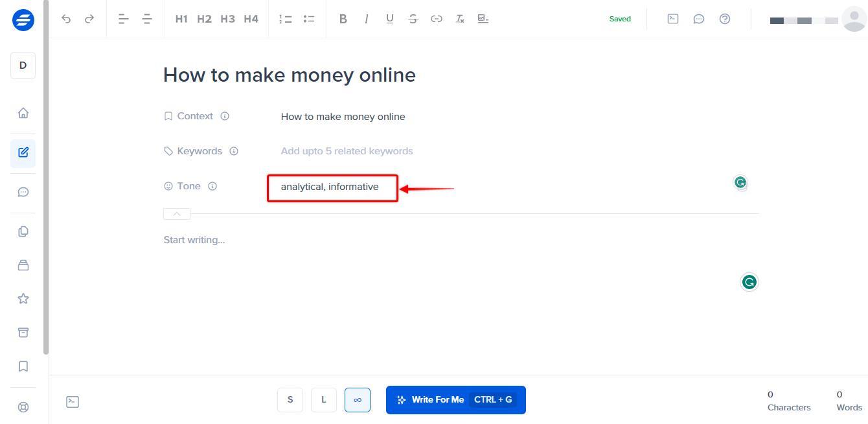Open the editor pencil icon in sidebar
This screenshot has height=424, width=868.
(x=23, y=152)
